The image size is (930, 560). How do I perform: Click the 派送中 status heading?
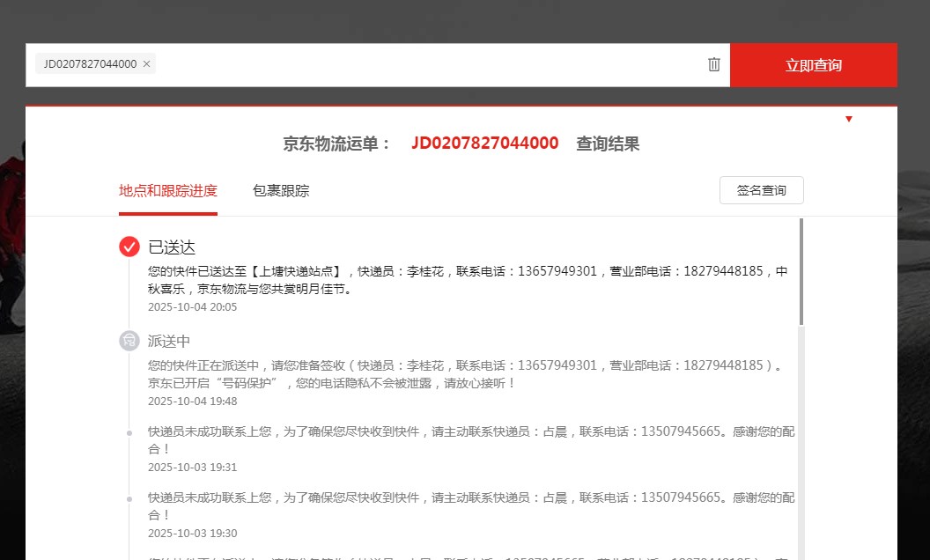(169, 342)
